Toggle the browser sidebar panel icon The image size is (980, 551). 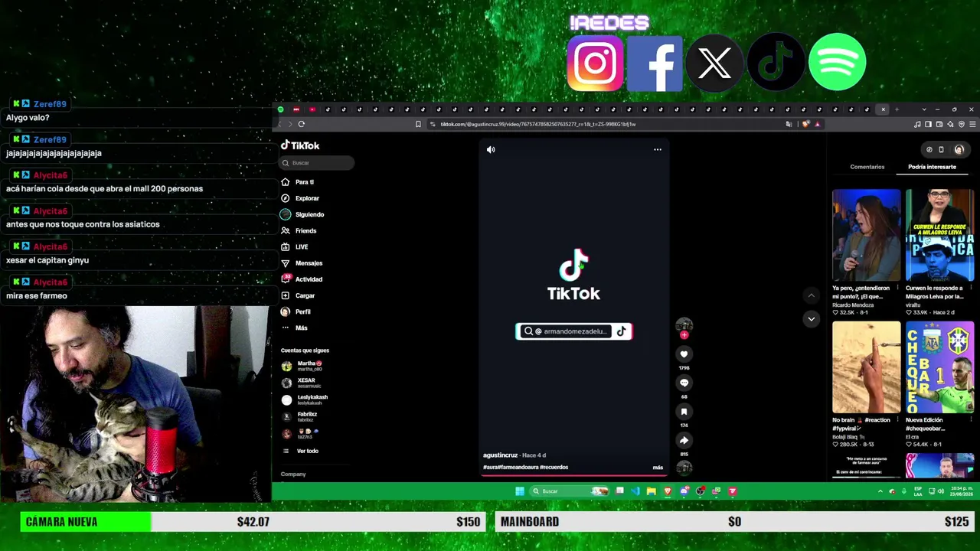[x=928, y=124]
